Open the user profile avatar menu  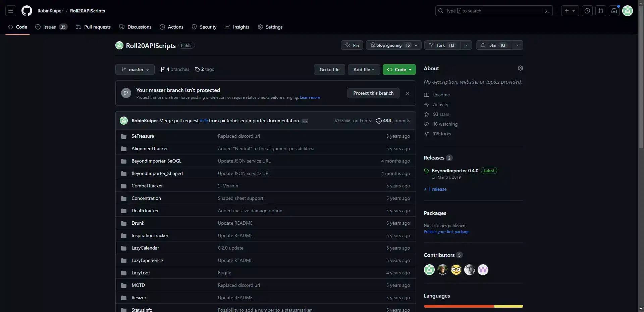click(628, 11)
